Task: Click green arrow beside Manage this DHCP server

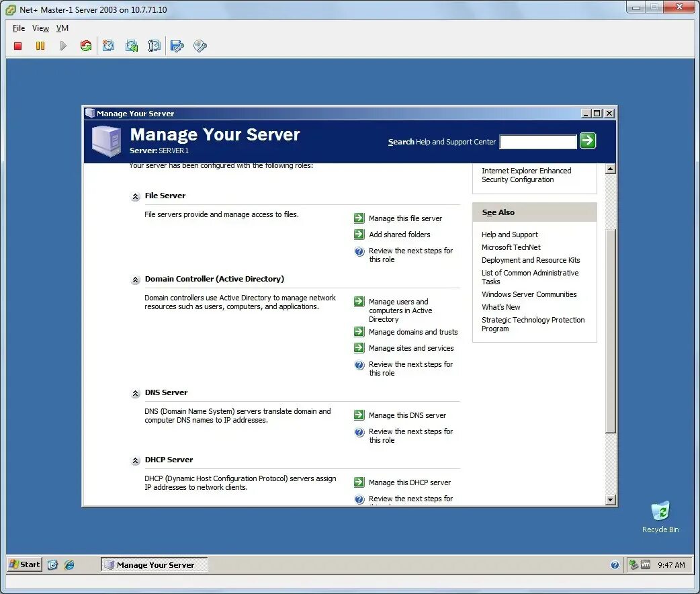Action: pyautogui.click(x=359, y=482)
